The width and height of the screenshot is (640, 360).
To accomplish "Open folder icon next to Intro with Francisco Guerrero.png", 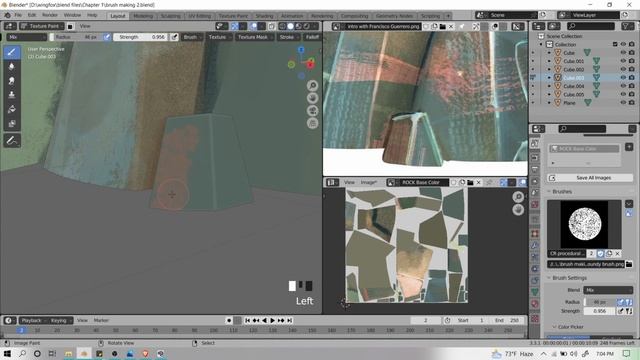I will (x=442, y=27).
